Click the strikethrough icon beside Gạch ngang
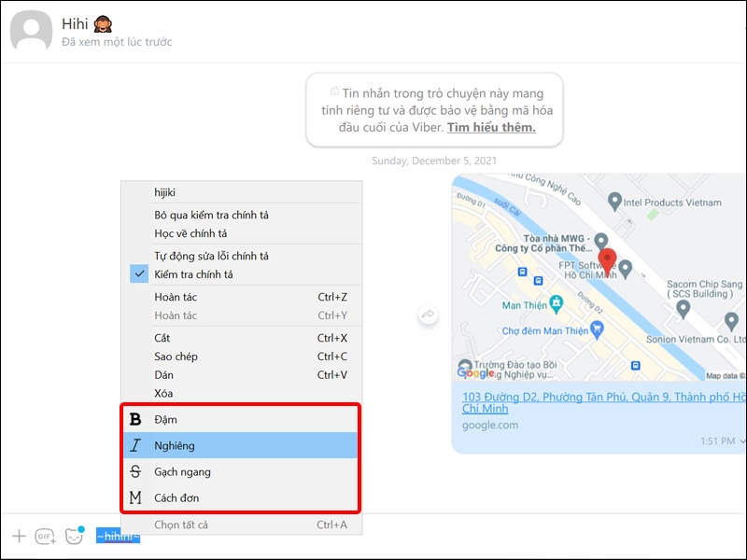Viewport: 747px width, 560px height. [135, 471]
